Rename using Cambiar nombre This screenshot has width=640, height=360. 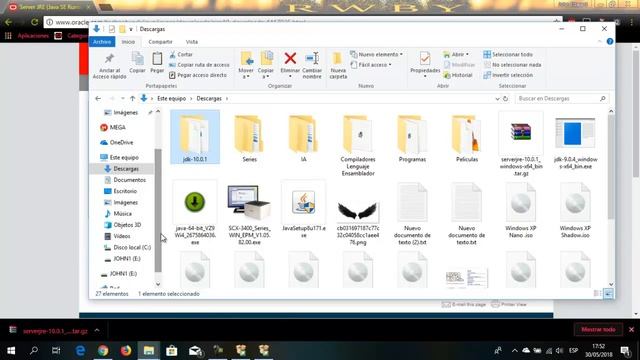[x=312, y=65]
